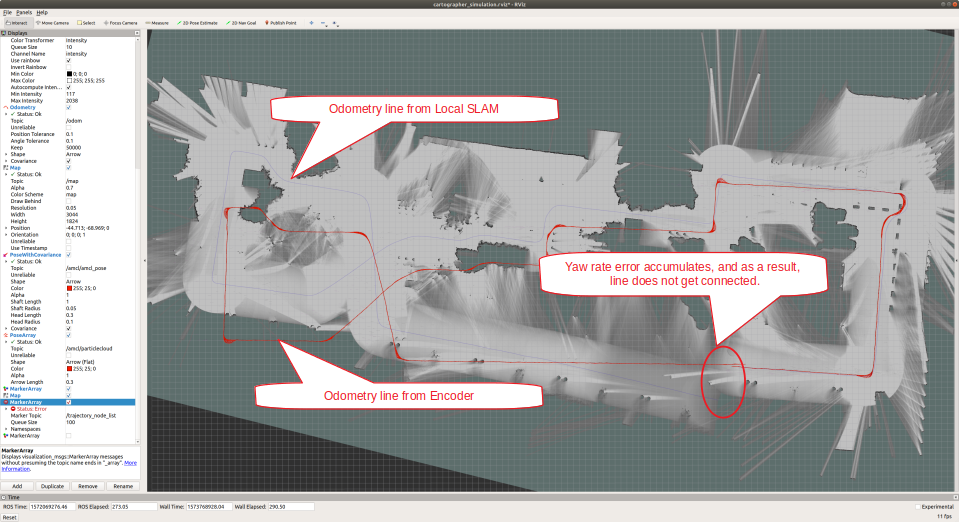Click the PoseWithCovariance red Color swatch
The height and width of the screenshot is (522, 959).
click(x=69, y=288)
